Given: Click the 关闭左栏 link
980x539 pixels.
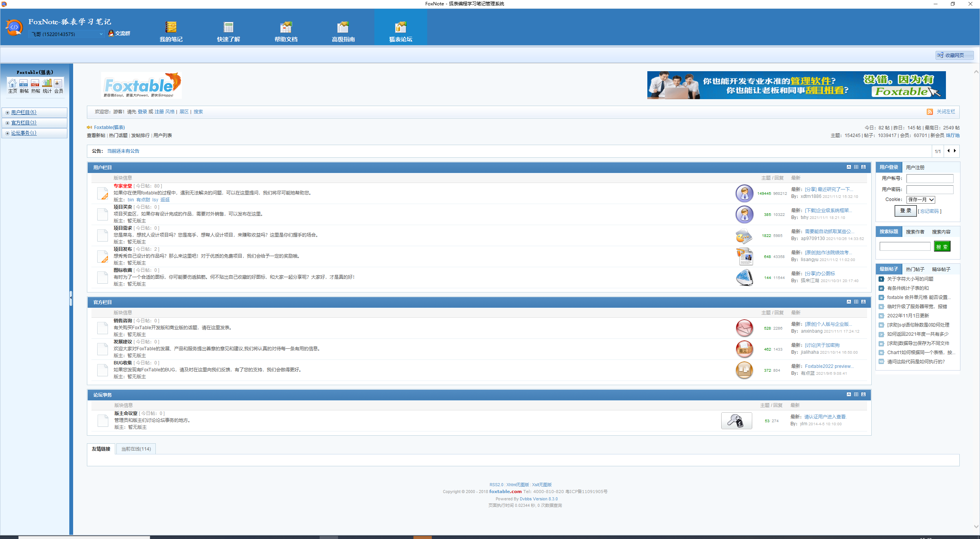Looking at the screenshot, I should 946,112.
